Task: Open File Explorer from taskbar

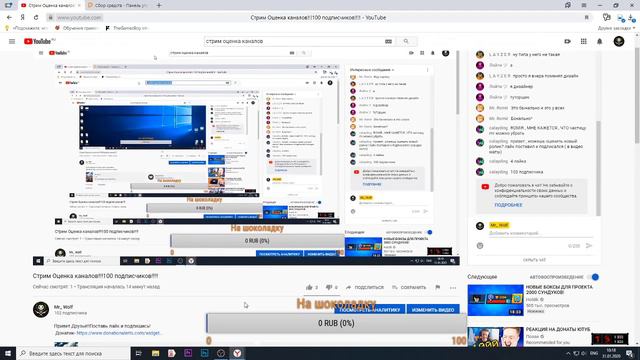Action: [155, 353]
